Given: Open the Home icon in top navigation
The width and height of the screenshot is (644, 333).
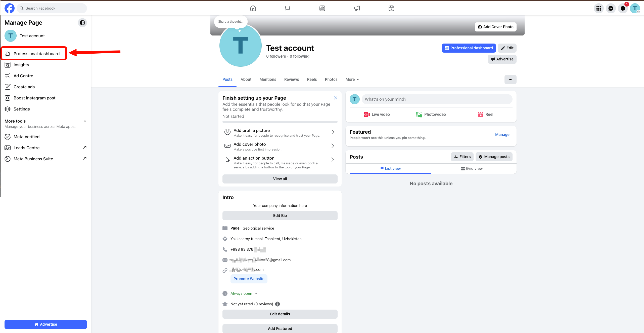Looking at the screenshot, I should tap(253, 8).
